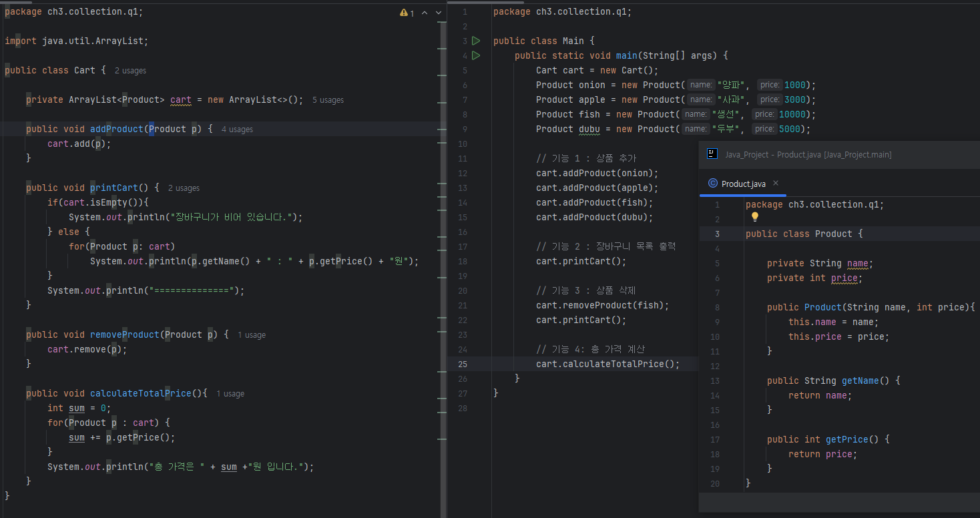The image size is (980, 518).
Task: Show the 2 usages hint beside class Cart
Action: tap(130, 70)
